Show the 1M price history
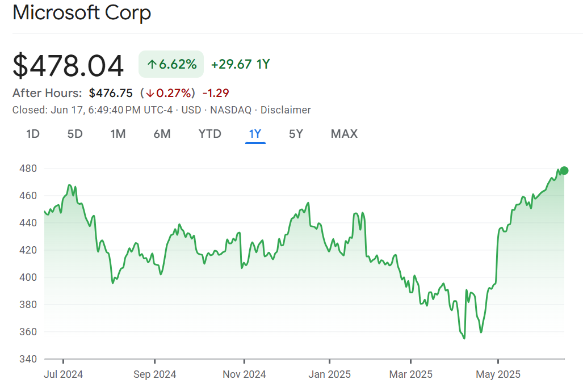 point(118,134)
